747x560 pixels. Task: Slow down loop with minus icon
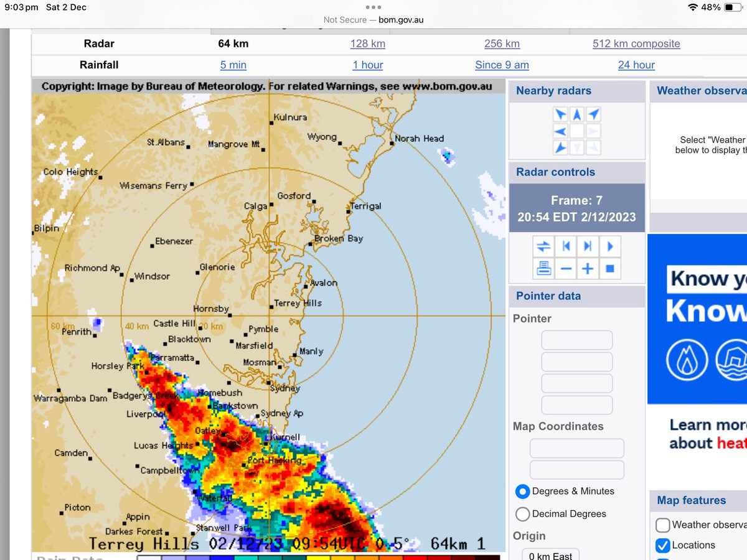566,269
